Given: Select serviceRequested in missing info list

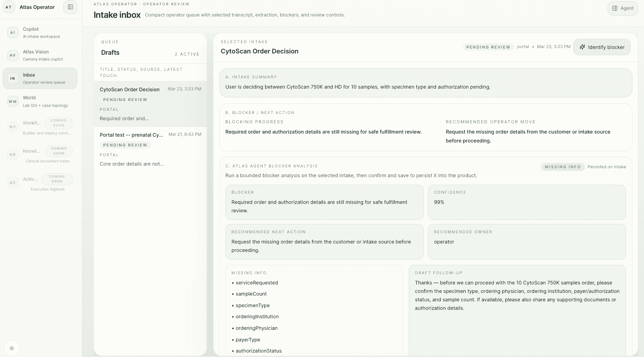Looking at the screenshot, I should pyautogui.click(x=257, y=283).
